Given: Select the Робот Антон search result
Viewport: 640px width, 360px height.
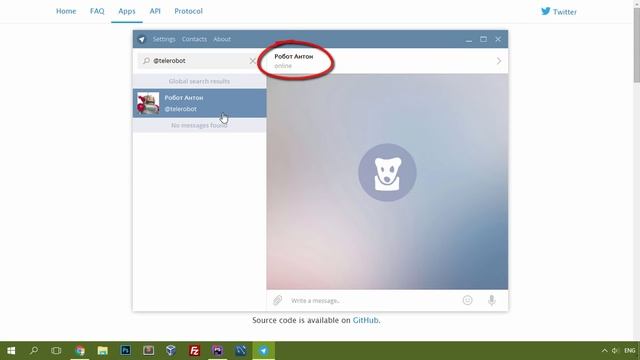Looking at the screenshot, I should pyautogui.click(x=200, y=103).
